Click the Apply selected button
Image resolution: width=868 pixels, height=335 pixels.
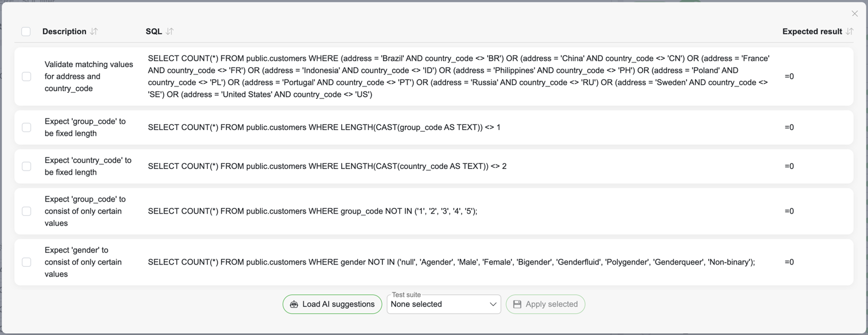coord(545,305)
